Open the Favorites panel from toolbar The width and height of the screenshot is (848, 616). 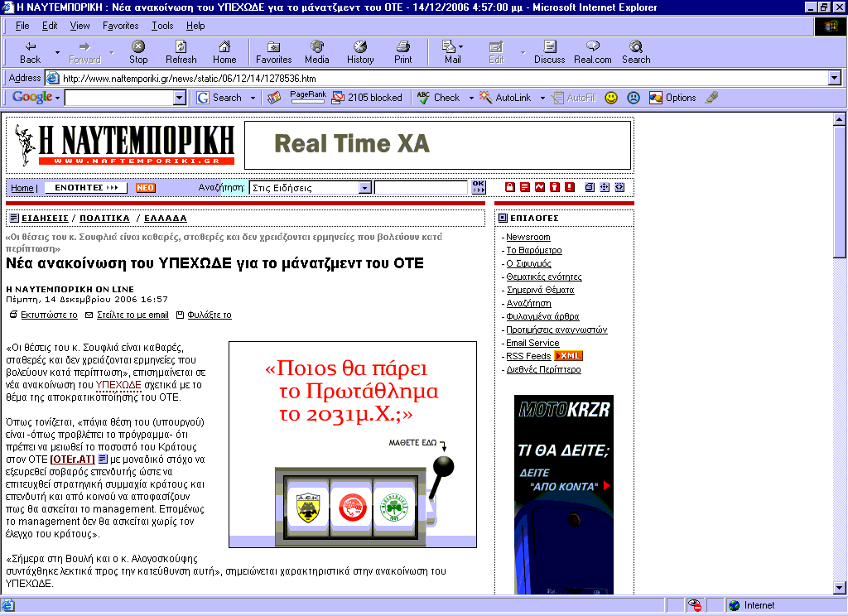(x=273, y=52)
